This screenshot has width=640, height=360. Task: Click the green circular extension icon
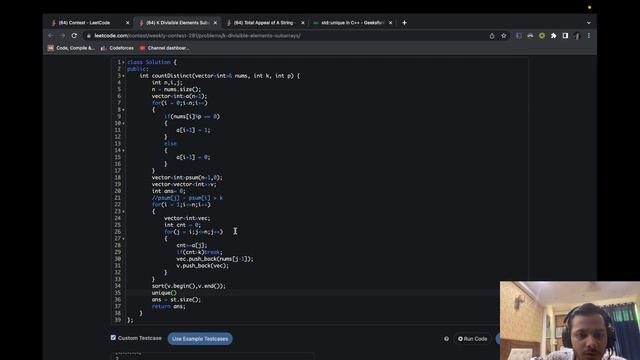coord(542,36)
